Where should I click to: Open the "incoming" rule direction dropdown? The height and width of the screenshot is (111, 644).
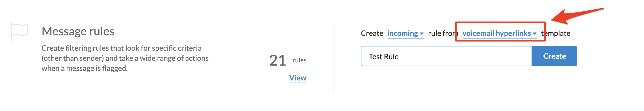[x=405, y=33]
